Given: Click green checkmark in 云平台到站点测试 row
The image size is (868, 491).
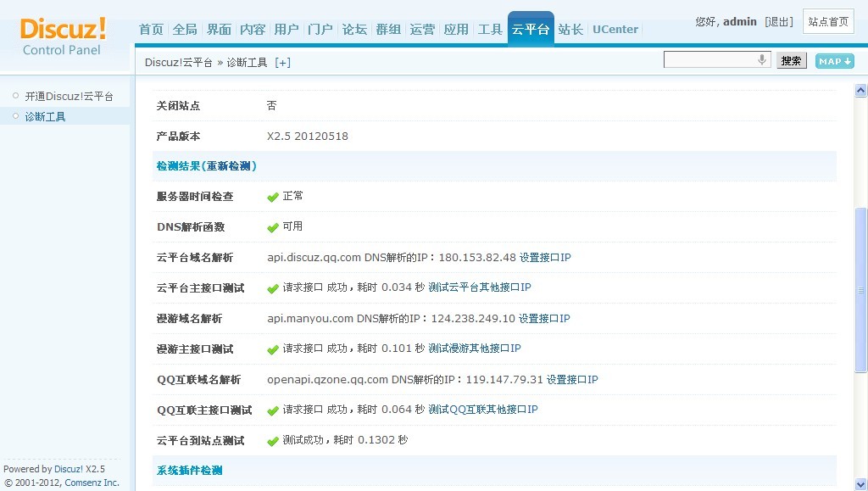Looking at the screenshot, I should coord(272,441).
